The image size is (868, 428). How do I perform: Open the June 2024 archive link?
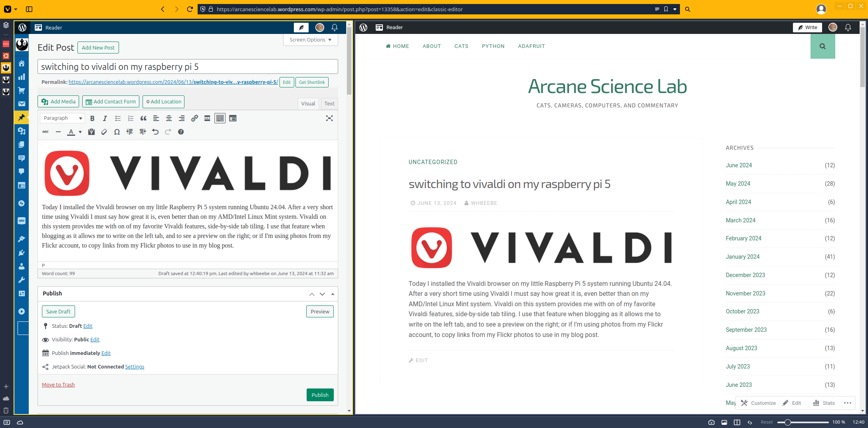(739, 165)
